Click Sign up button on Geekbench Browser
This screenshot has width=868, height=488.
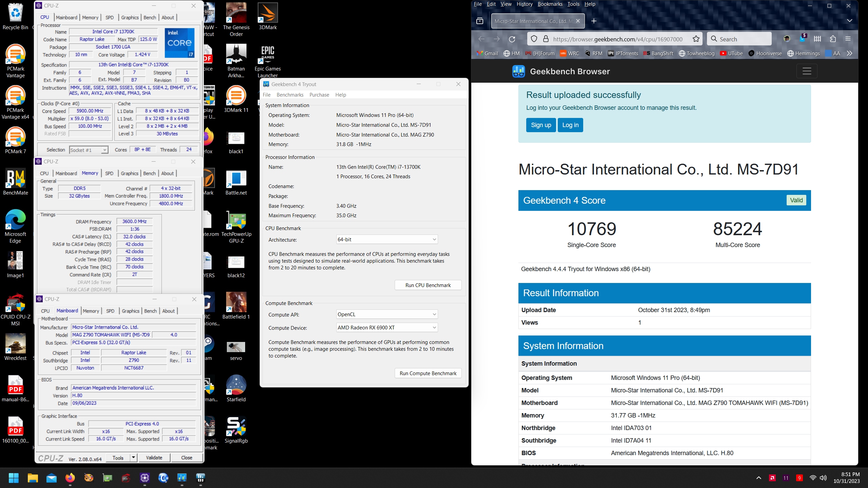point(541,125)
